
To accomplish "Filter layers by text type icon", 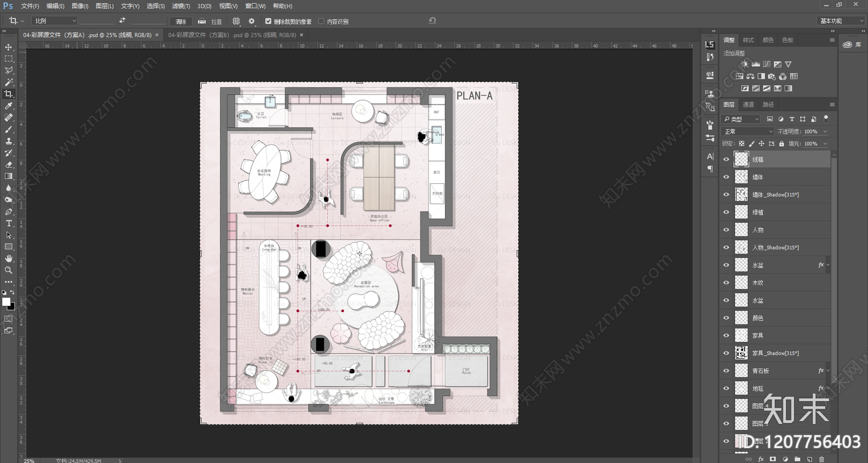I will tap(792, 119).
